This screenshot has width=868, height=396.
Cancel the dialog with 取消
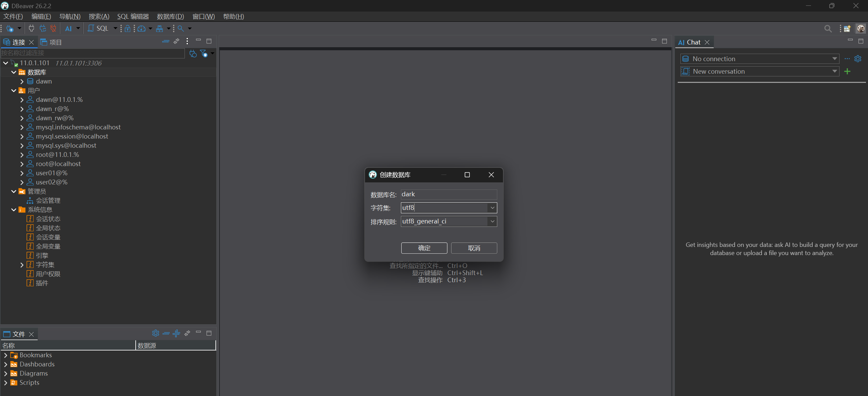click(x=474, y=248)
